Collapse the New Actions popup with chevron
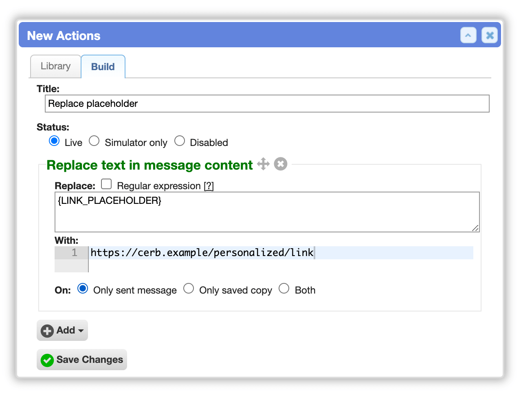Image resolution: width=532 pixels, height=402 pixels. point(468,35)
